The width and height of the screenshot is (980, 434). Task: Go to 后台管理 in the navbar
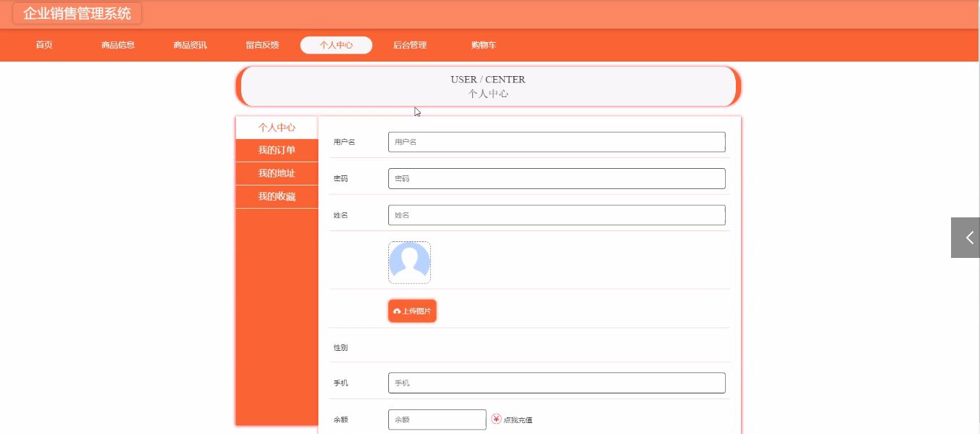(x=410, y=45)
